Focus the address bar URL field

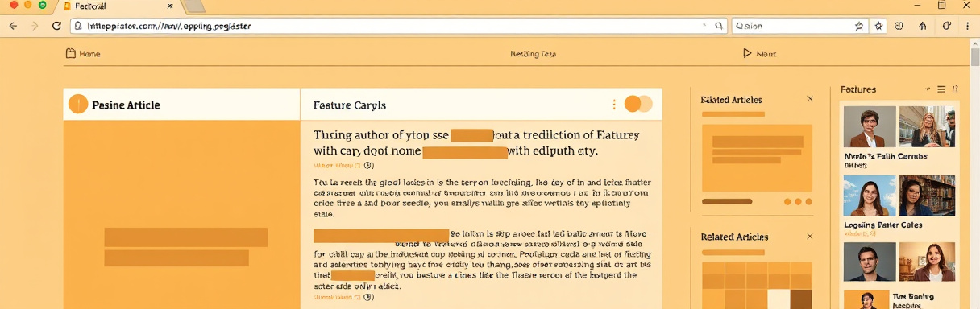399,26
